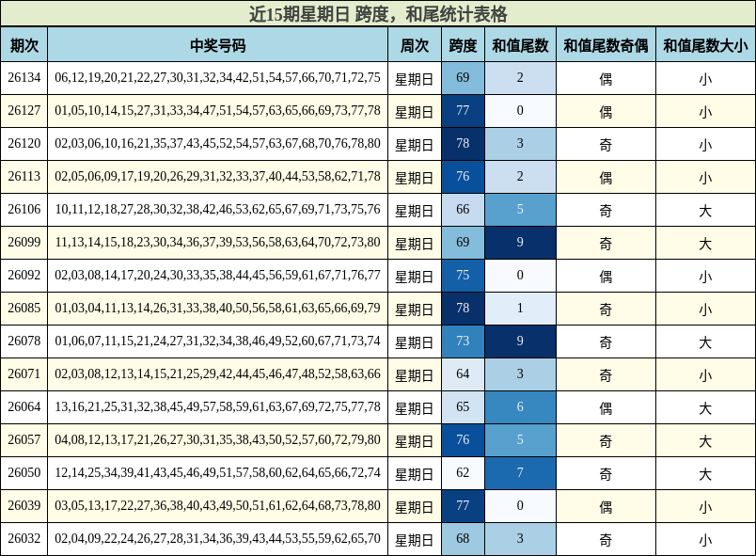756x556 pixels.
Task: Select period number 26134
Action: click(x=24, y=78)
